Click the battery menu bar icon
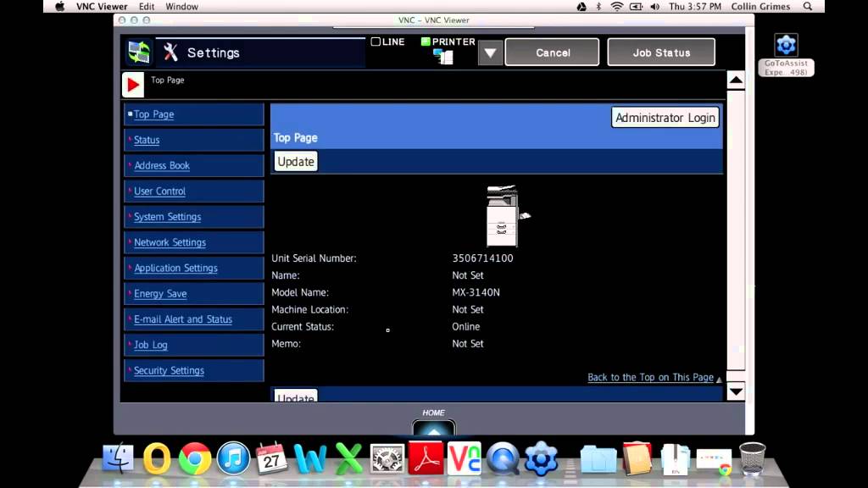The width and height of the screenshot is (868, 488). pos(636,7)
